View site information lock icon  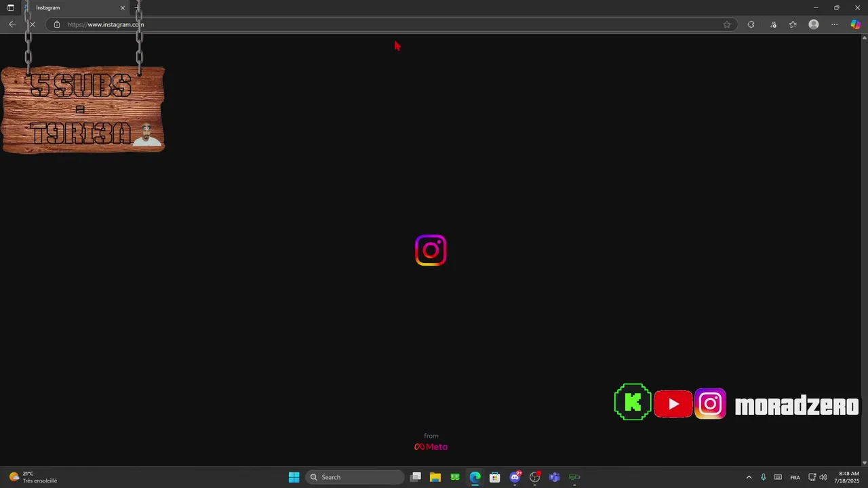click(57, 24)
